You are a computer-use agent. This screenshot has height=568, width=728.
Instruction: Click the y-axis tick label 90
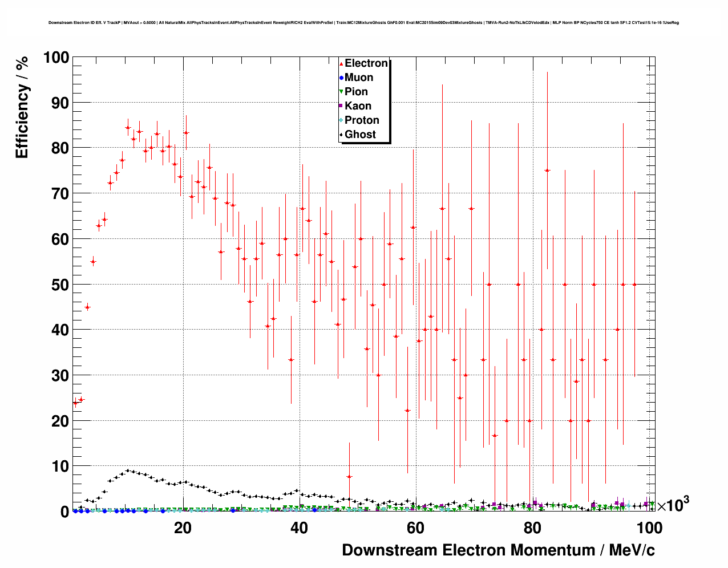(x=56, y=103)
